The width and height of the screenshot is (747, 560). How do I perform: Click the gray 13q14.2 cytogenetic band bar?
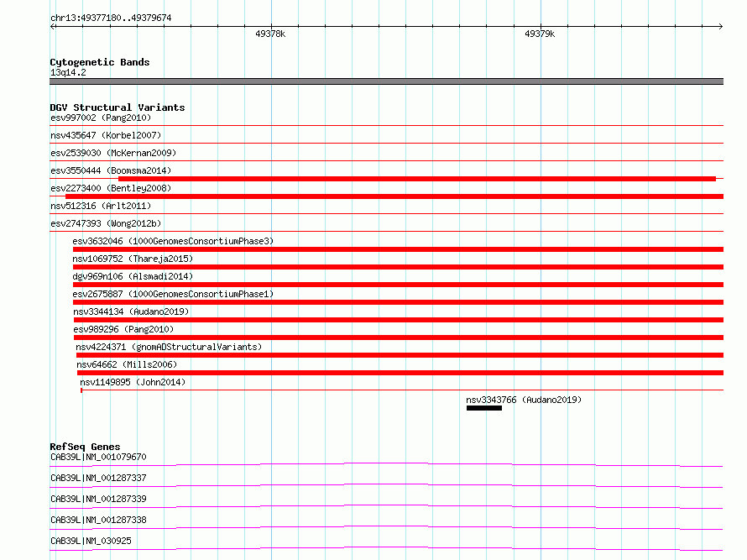click(386, 81)
